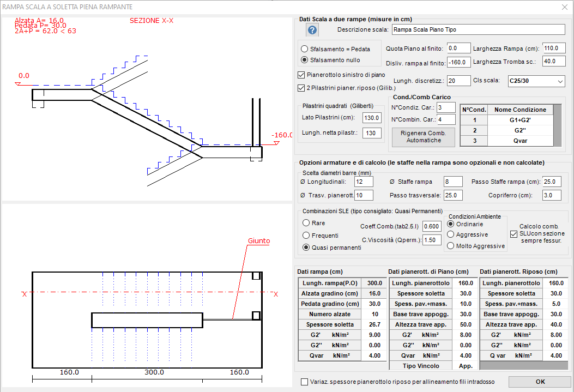Edit Ø Staffe rampa diameter field
This screenshot has height=392, width=574.
click(x=453, y=182)
